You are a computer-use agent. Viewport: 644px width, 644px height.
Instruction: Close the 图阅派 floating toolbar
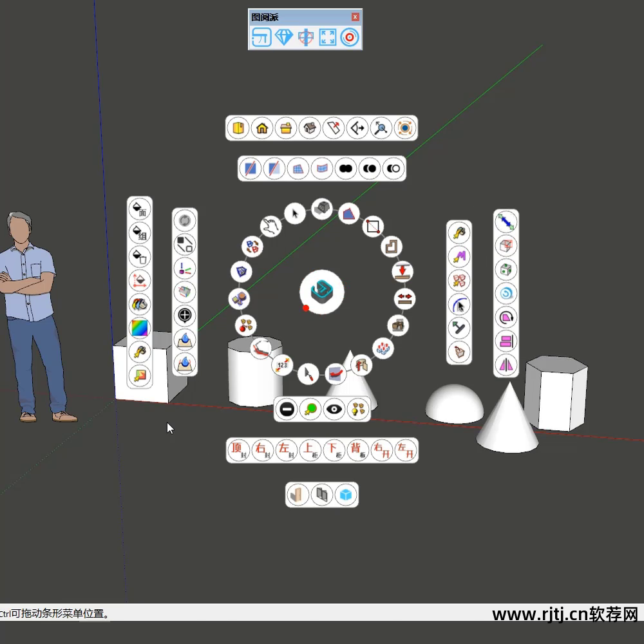coord(355,17)
